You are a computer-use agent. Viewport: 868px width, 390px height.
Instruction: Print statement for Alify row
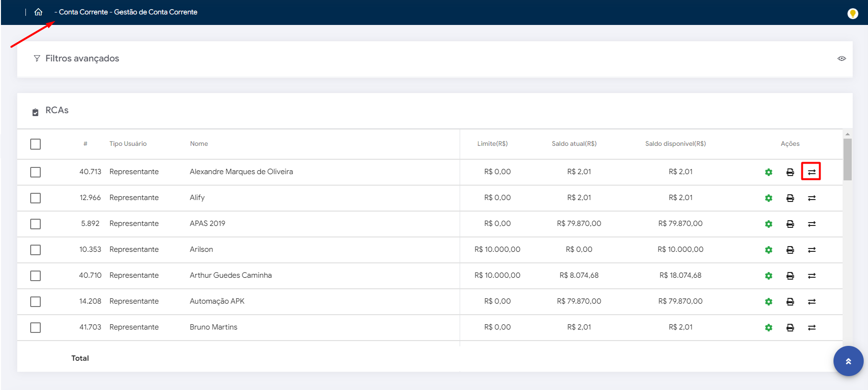pyautogui.click(x=790, y=198)
